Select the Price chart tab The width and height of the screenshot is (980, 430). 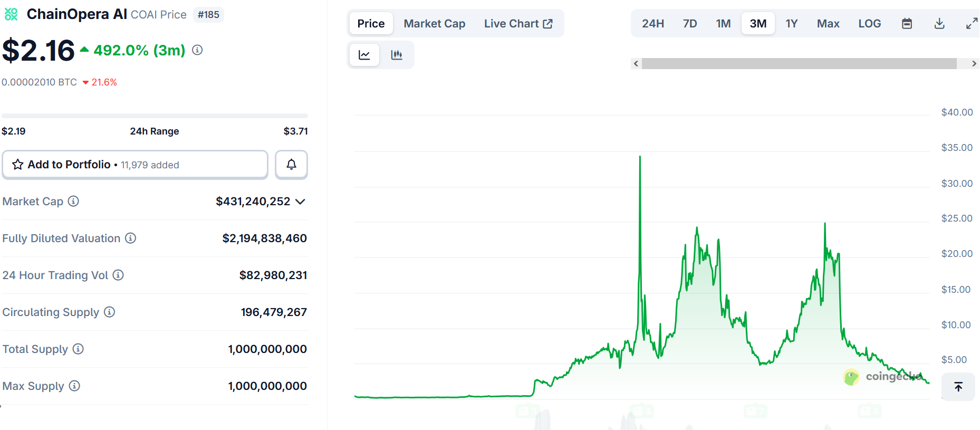pos(371,24)
